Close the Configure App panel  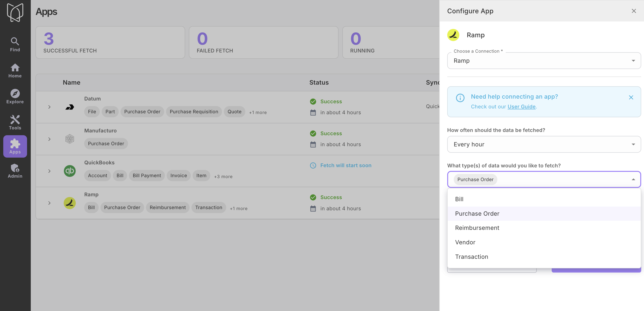click(634, 11)
